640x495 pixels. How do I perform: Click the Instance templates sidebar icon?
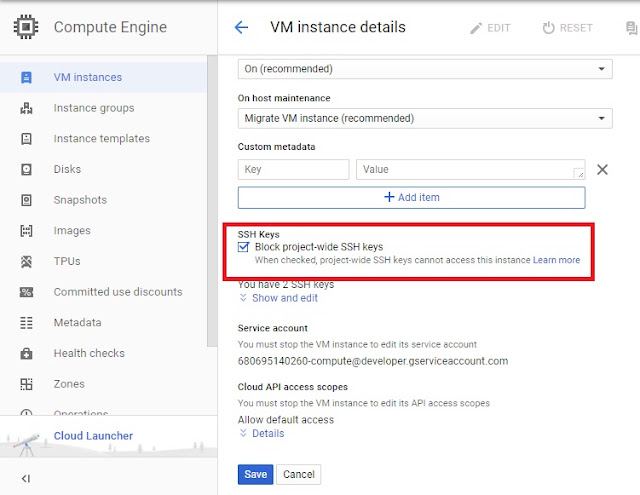26,139
